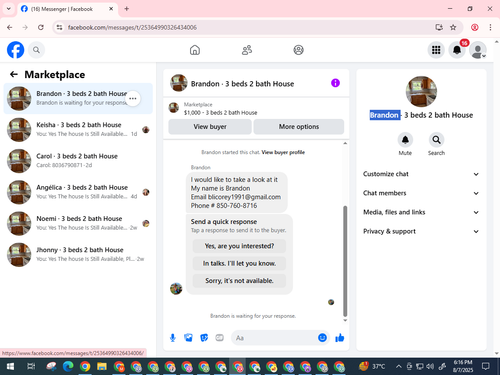Open Chrome tab search dropdown
The width and height of the screenshot is (500, 375).
[9, 9]
